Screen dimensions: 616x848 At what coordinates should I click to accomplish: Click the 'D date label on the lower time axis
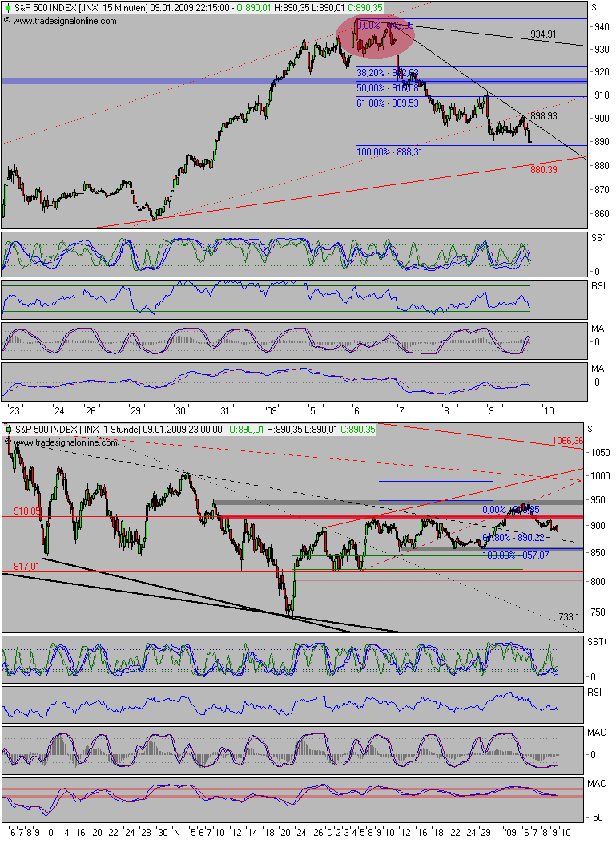(x=329, y=832)
